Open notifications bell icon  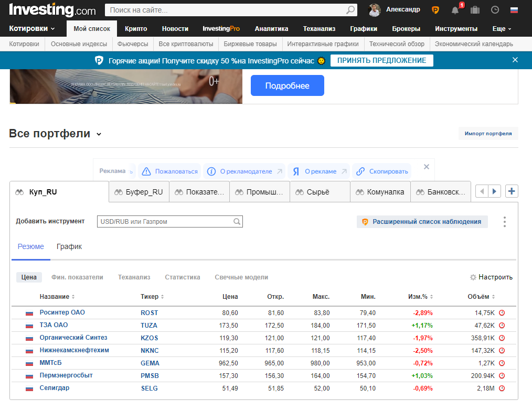tap(455, 10)
